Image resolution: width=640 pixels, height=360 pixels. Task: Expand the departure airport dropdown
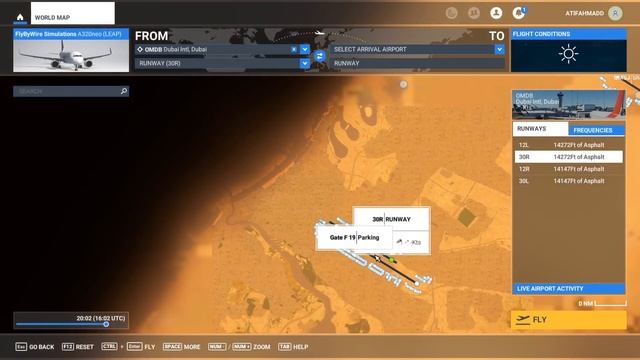(305, 49)
